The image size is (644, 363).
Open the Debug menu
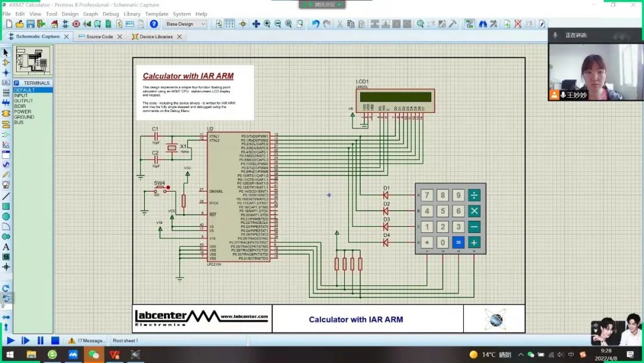[110, 14]
